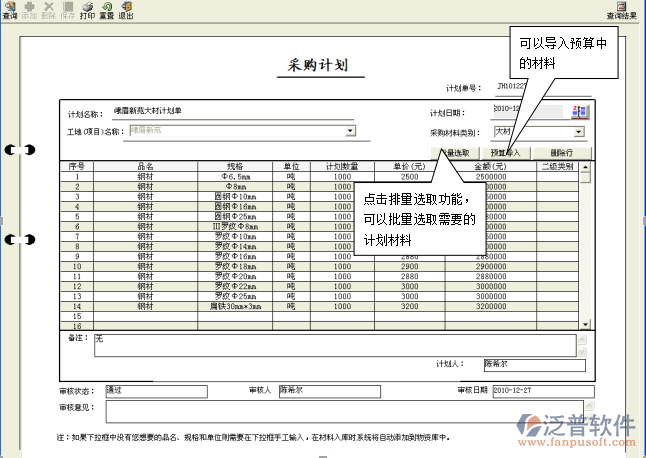Viewport: 646px width, 458px height.
Task: Click the table scrollbar up arrow
Action: point(586,166)
